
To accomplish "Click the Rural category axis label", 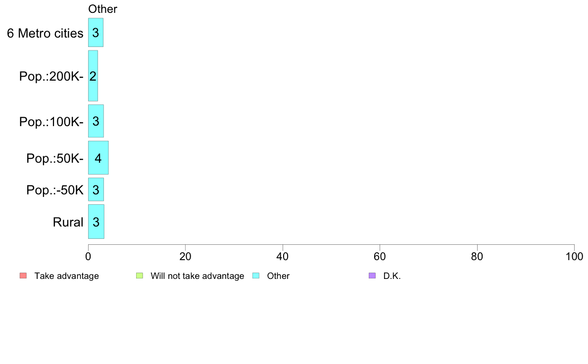I will click(x=68, y=222).
